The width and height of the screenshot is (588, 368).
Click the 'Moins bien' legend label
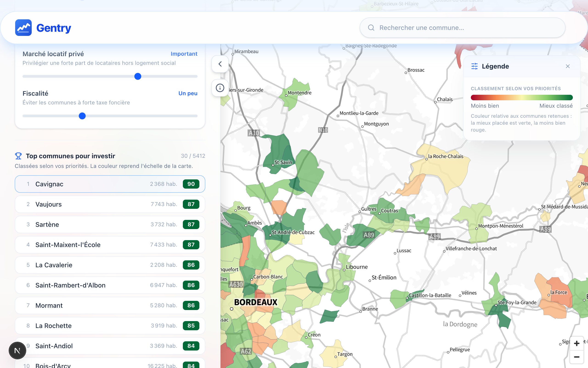[x=485, y=106]
